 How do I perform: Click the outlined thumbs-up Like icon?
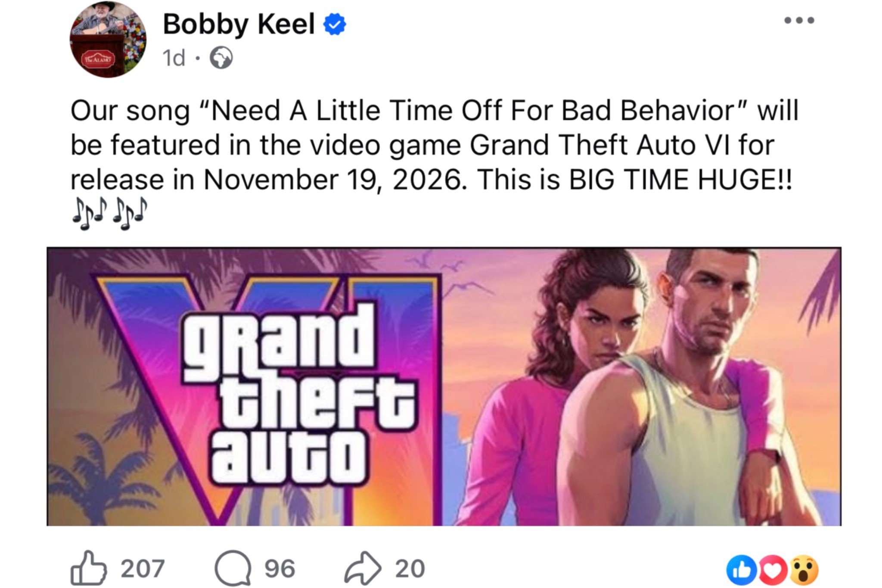click(88, 568)
